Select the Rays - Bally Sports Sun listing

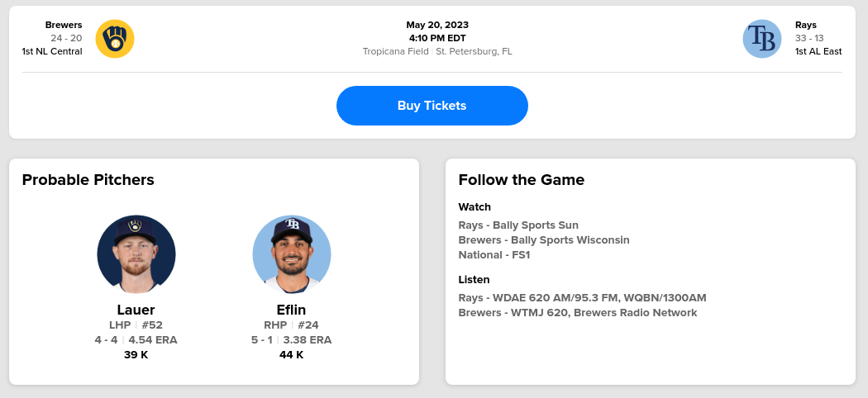pyautogui.click(x=518, y=225)
